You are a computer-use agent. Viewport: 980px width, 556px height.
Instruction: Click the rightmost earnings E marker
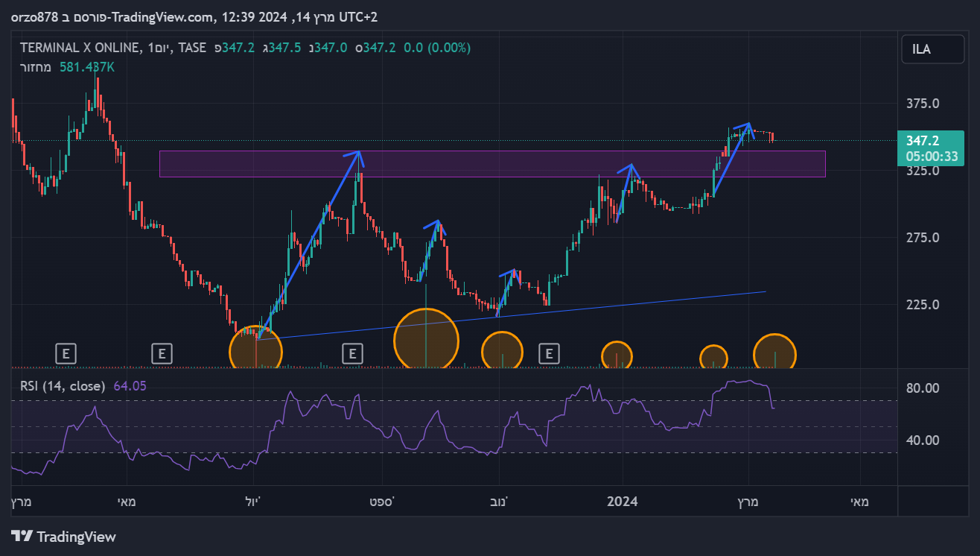tap(549, 353)
